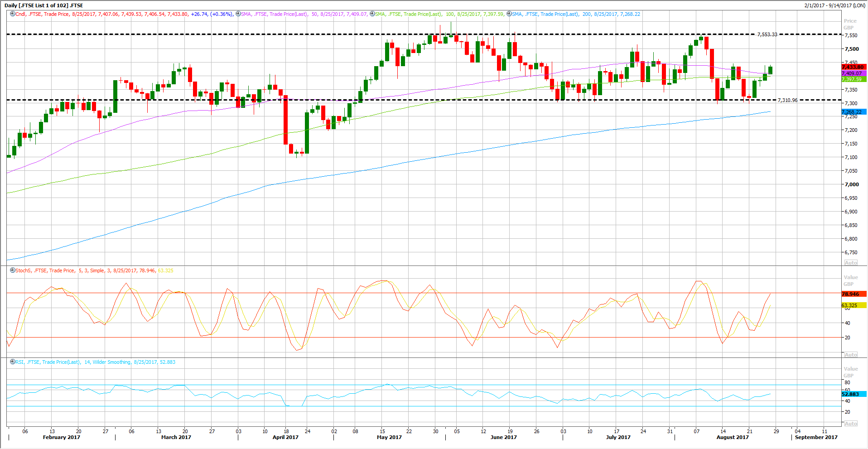Click the 7,553.33 resistance line label

[767, 34]
